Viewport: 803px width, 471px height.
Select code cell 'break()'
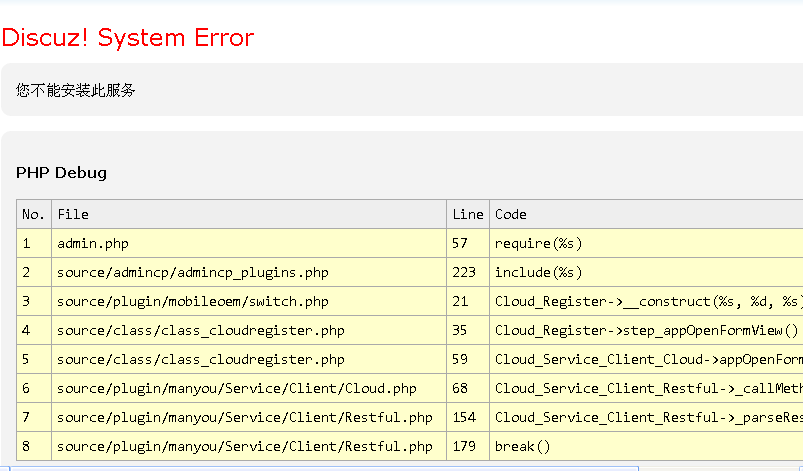pyautogui.click(x=646, y=446)
